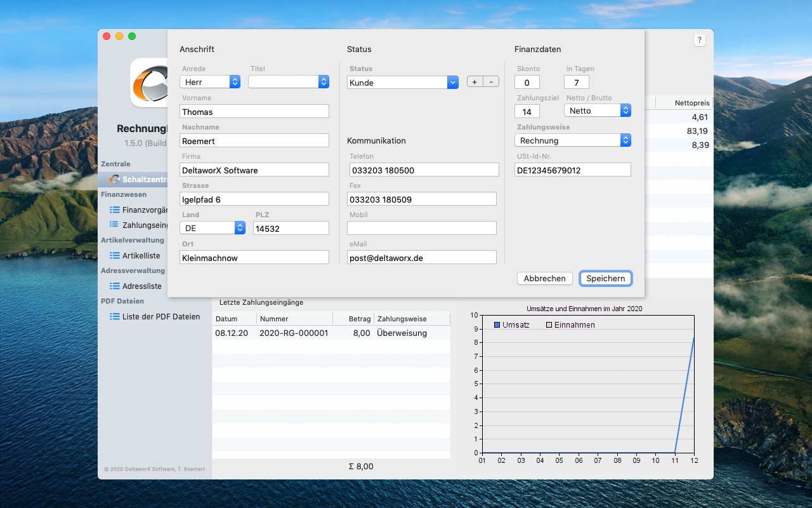The height and width of the screenshot is (508, 812).
Task: Open the Netto / Brutto dropdown
Action: [x=597, y=110]
